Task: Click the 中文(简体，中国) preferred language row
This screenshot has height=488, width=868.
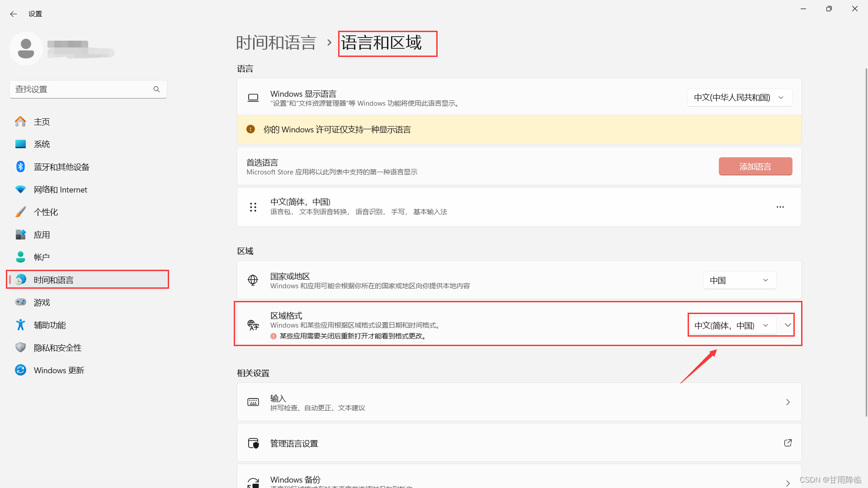Action: click(519, 207)
